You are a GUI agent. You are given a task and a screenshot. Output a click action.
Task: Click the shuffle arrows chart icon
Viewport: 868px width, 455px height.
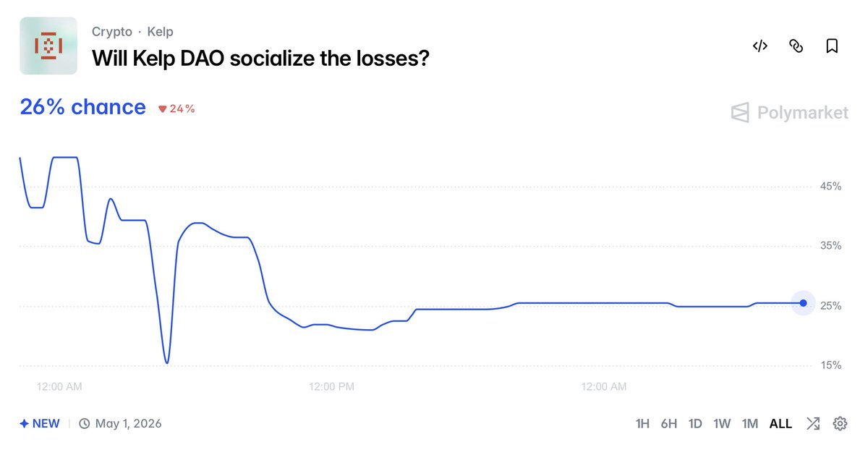click(813, 424)
